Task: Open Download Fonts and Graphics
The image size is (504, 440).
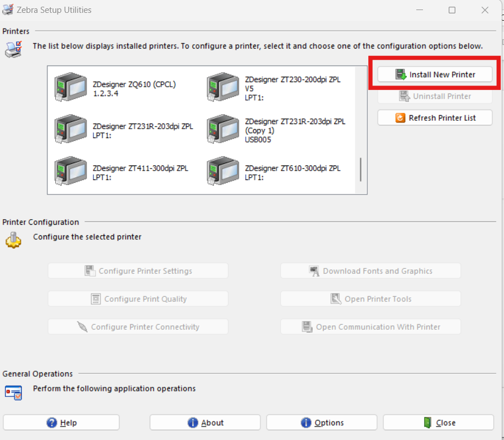Action: 370,271
